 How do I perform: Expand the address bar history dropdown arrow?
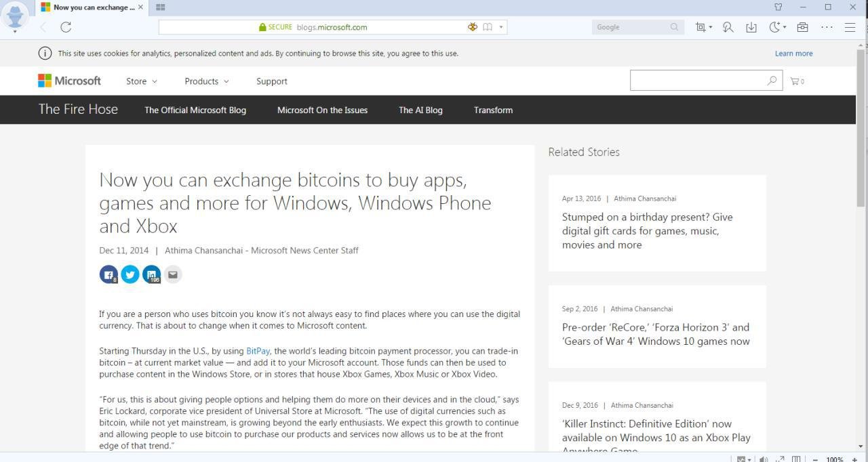(501, 27)
